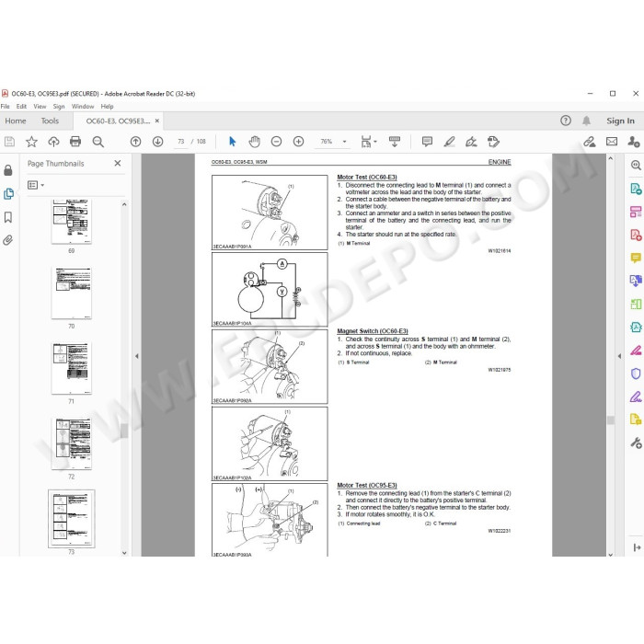Close the OC60-E3 document tab
The image size is (644, 644).
pos(157,121)
